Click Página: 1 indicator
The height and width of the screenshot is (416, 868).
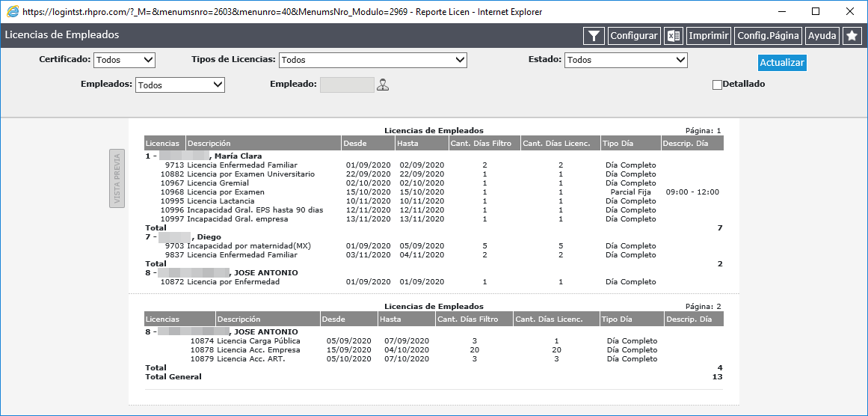coord(703,131)
